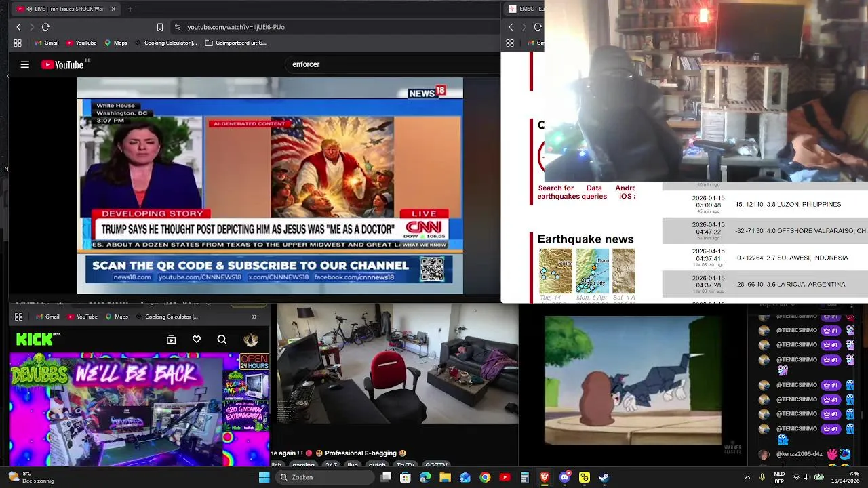The height and width of the screenshot is (488, 868).
Task: Open Microsoft Edge from taskbar
Action: click(425, 477)
